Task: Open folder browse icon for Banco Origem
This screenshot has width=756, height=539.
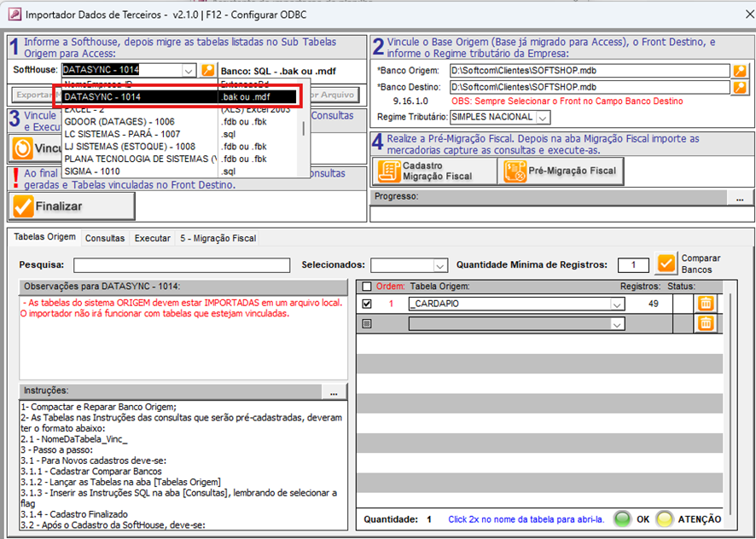Action: (x=740, y=71)
